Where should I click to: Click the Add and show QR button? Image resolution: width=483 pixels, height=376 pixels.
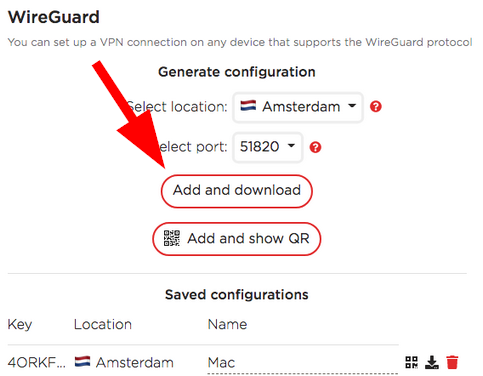tap(237, 239)
